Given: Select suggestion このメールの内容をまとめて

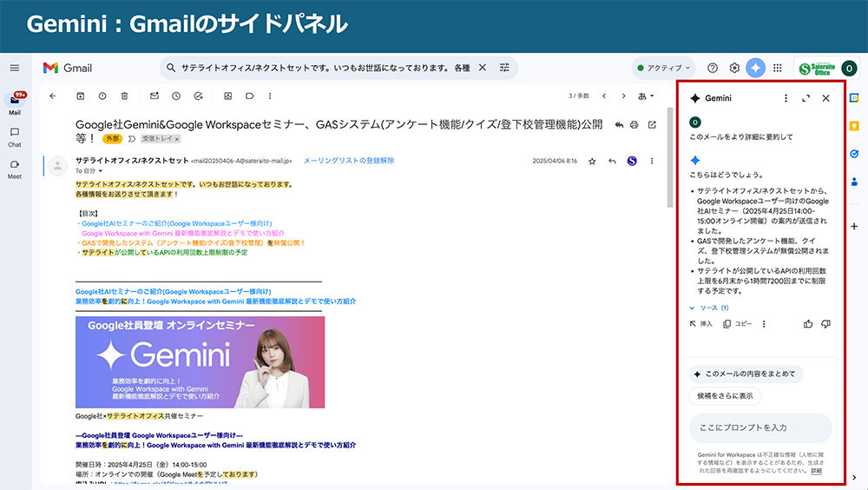Looking at the screenshot, I should coord(746,374).
